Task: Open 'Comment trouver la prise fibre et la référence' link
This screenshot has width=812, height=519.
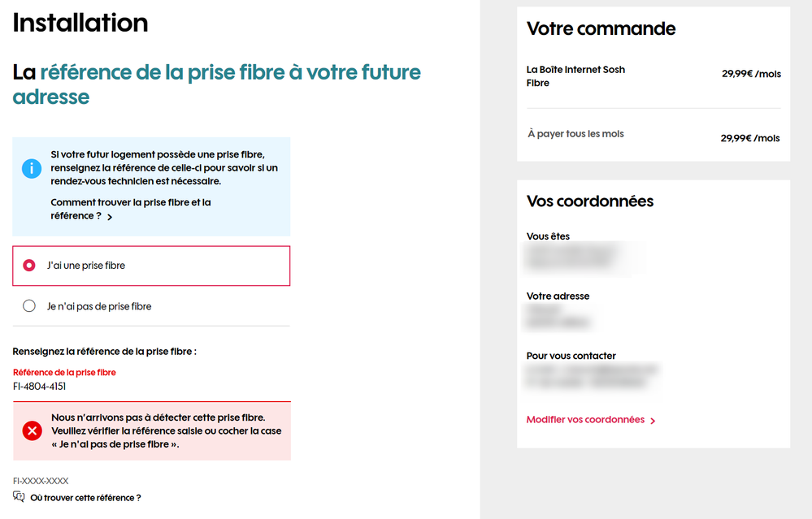Action: pos(130,209)
